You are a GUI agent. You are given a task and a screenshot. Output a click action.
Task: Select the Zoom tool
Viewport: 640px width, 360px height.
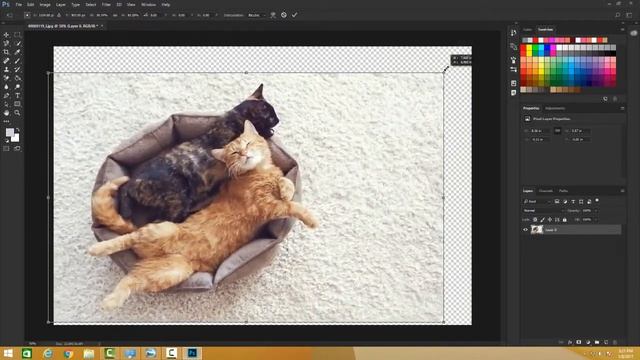(17, 113)
